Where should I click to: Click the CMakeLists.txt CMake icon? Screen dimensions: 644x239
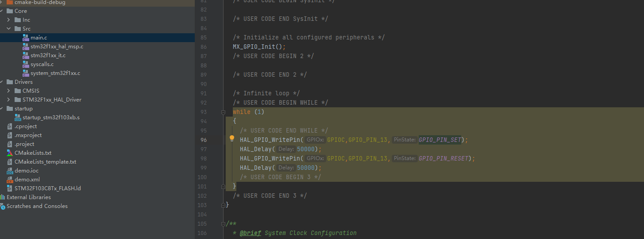[x=10, y=153]
